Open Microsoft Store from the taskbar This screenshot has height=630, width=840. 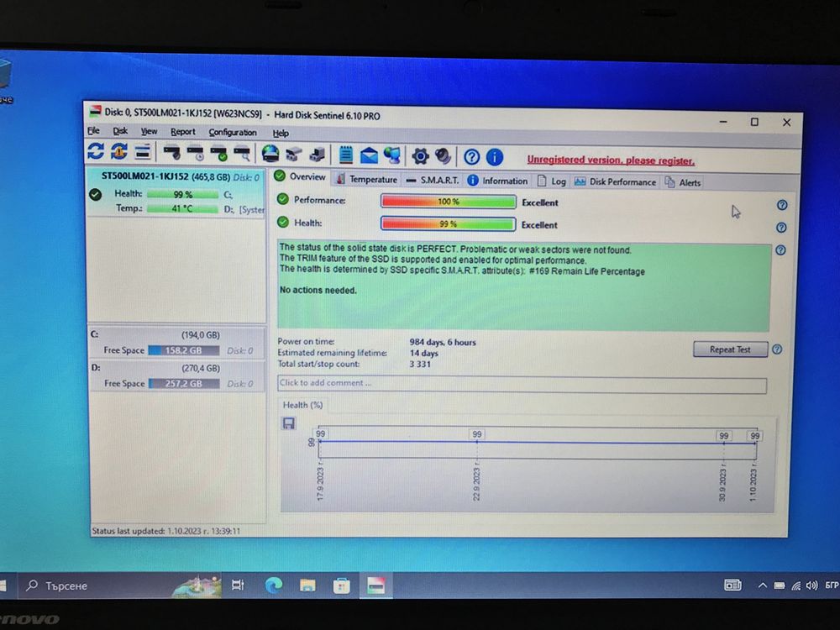point(342,585)
